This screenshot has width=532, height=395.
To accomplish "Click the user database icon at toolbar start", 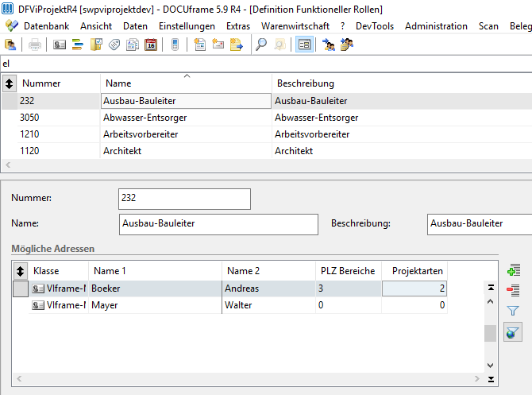I will 10,45.
